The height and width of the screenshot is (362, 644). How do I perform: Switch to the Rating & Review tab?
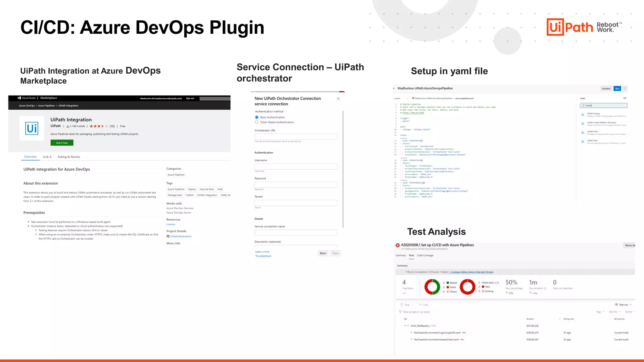point(69,157)
